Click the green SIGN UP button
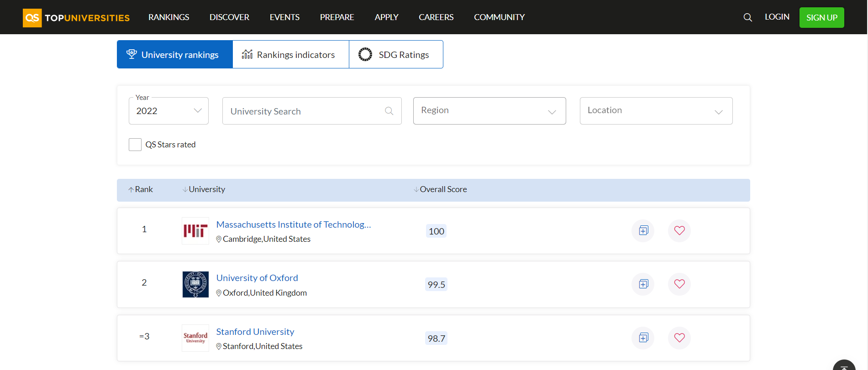868x370 pixels. point(821,17)
